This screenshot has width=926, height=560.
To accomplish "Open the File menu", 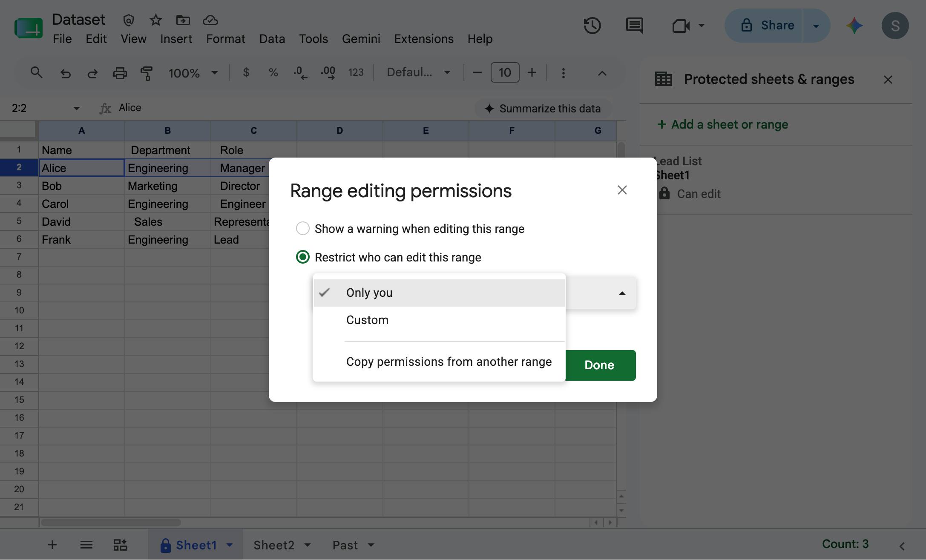I will pos(62,39).
